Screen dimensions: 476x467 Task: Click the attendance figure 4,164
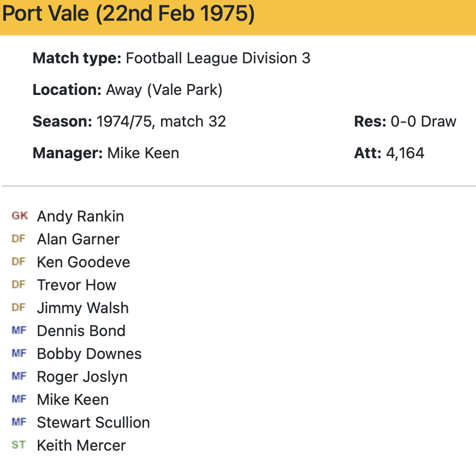404,153
